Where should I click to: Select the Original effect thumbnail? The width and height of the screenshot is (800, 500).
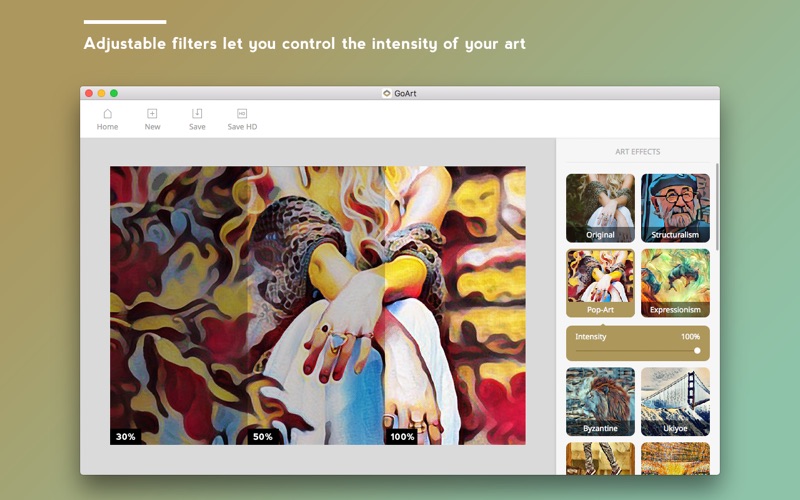click(x=600, y=208)
